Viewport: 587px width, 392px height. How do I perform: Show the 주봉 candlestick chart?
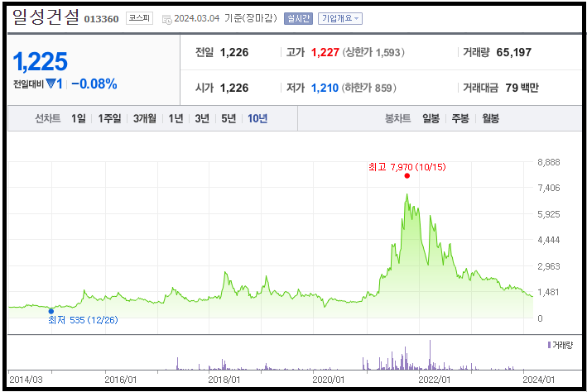click(x=460, y=118)
